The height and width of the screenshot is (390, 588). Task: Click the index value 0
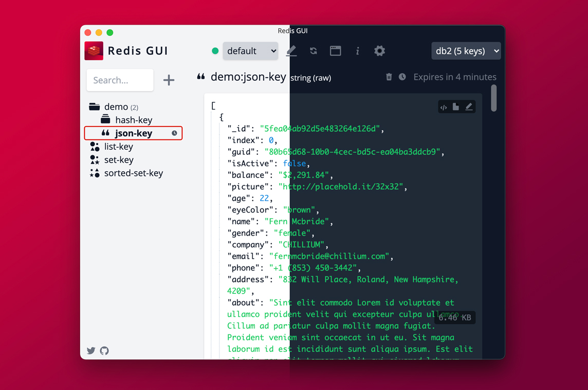[x=271, y=140]
